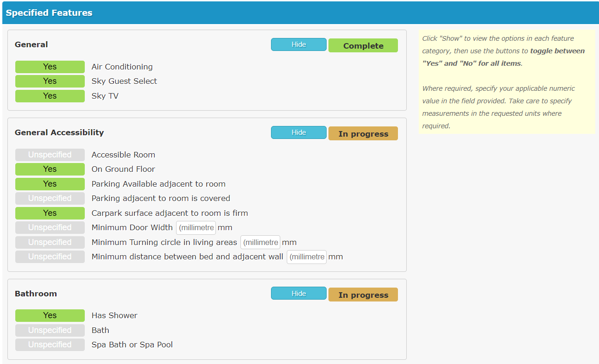Viewport: 599px width, 364px height.
Task: Hide the General features section
Action: click(x=298, y=44)
